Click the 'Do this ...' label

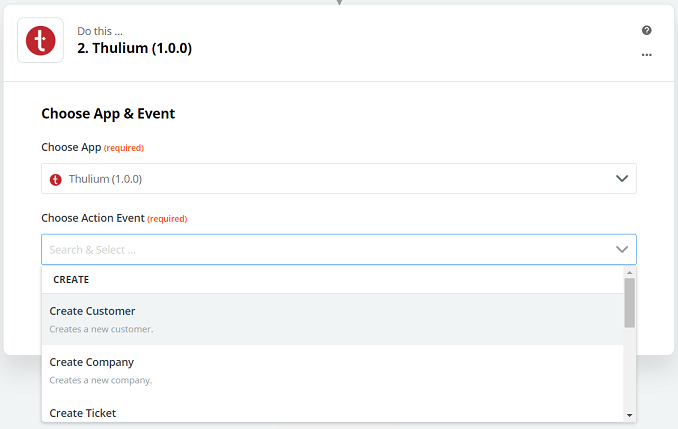(x=100, y=31)
